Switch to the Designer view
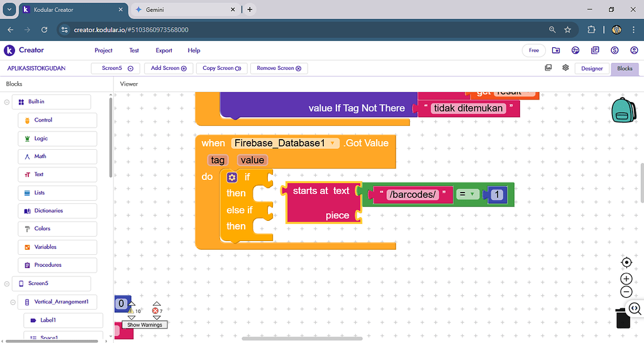644x343 pixels. click(591, 69)
